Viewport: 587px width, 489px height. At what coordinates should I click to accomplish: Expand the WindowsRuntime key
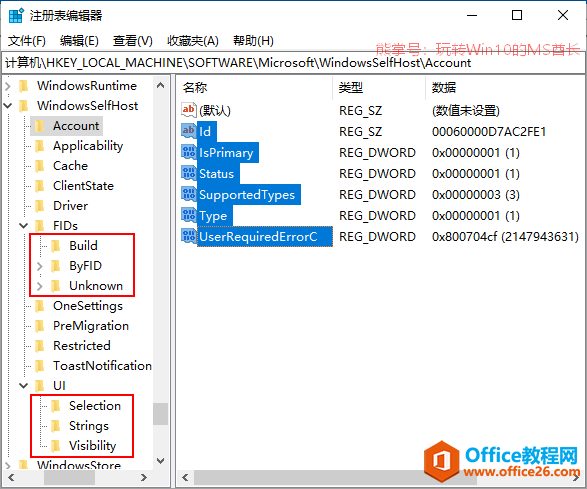click(x=8, y=86)
